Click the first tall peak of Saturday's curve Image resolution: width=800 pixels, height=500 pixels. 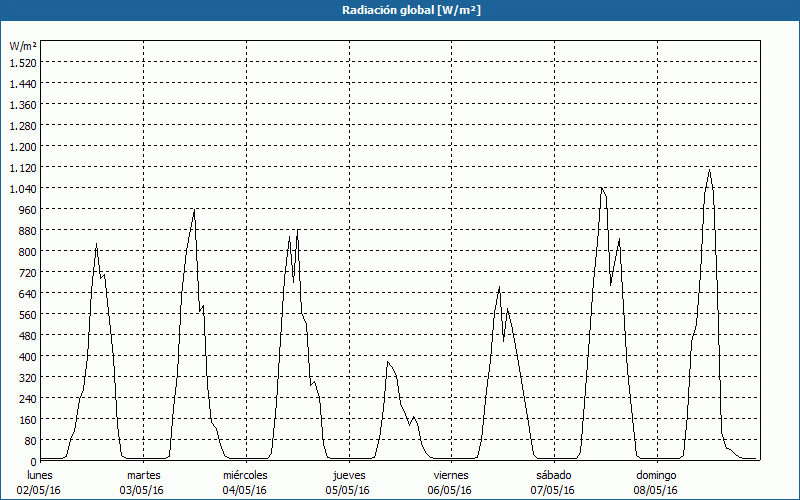601,188
